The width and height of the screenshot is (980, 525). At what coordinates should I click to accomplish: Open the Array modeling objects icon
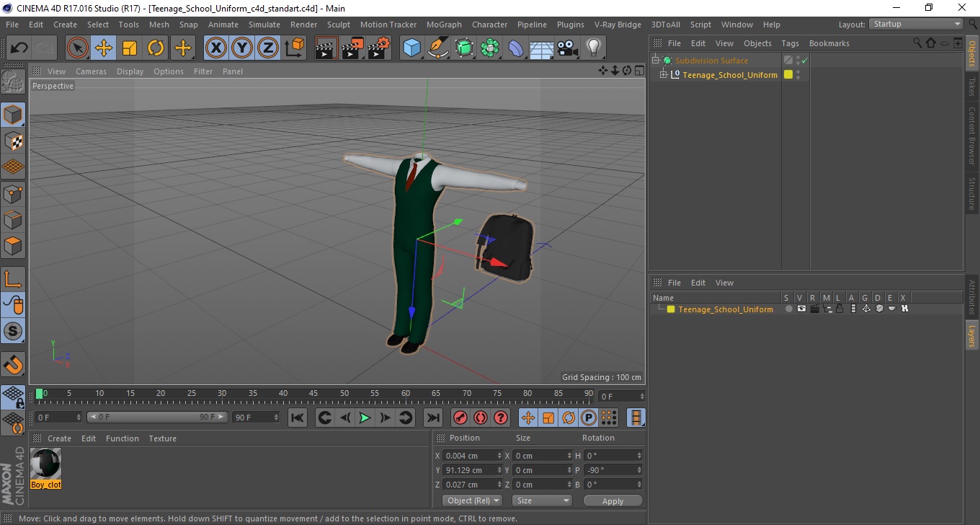click(x=490, y=48)
